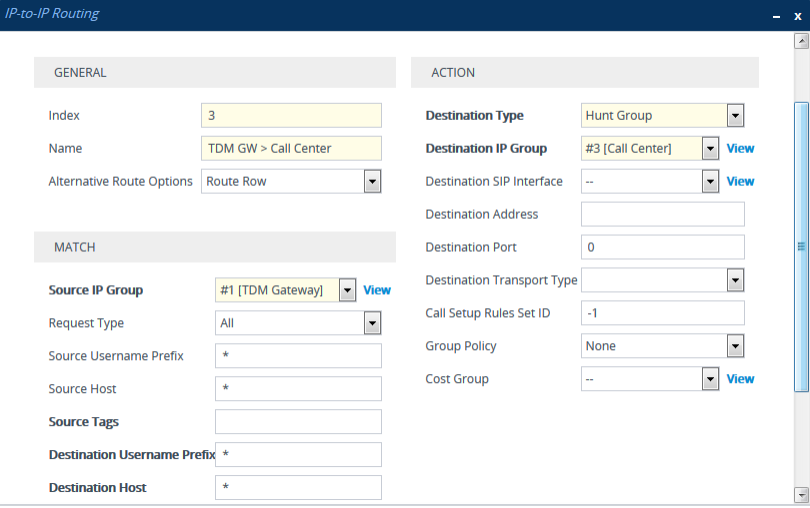Image resolution: width=810 pixels, height=508 pixels.
Task: Expand the Destination Type dropdown
Action: (735, 115)
